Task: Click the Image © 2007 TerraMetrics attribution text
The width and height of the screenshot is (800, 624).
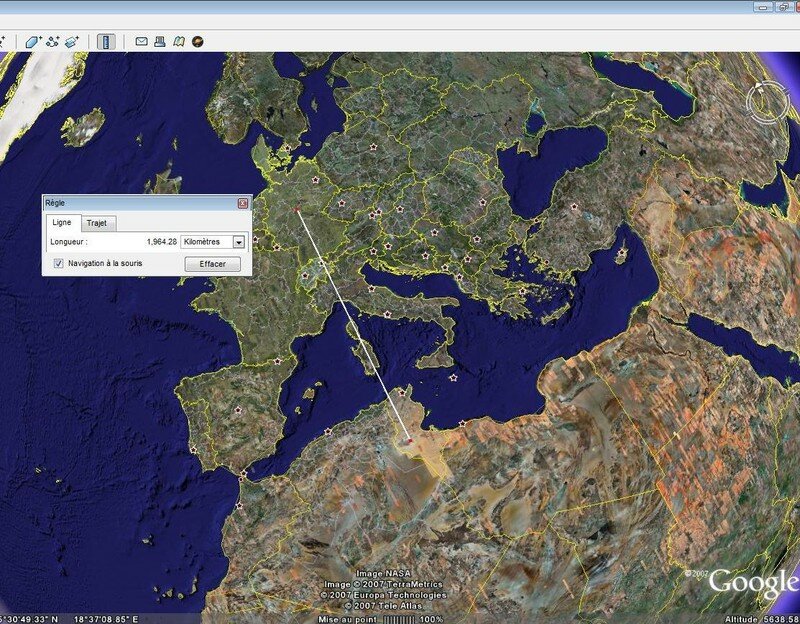Action: [x=383, y=584]
